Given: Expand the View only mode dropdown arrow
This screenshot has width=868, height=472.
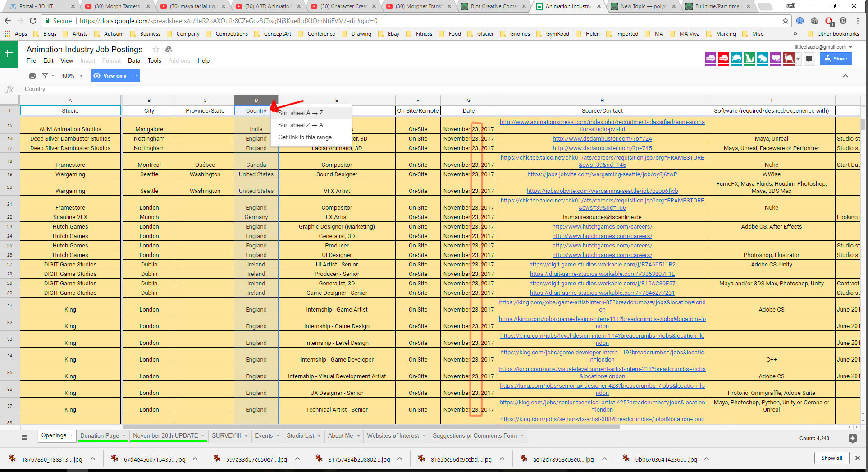Looking at the screenshot, I should coord(136,76).
